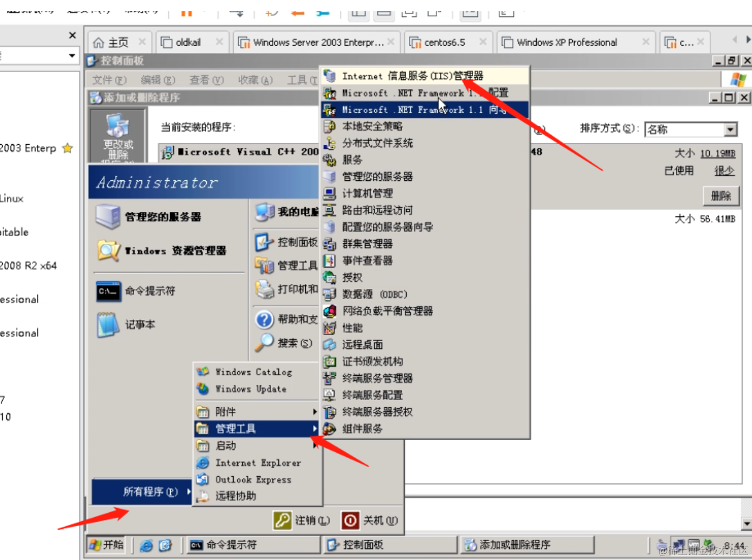The height and width of the screenshot is (560, 752).
Task: Expand the 启动 submenu
Action: pos(257,446)
